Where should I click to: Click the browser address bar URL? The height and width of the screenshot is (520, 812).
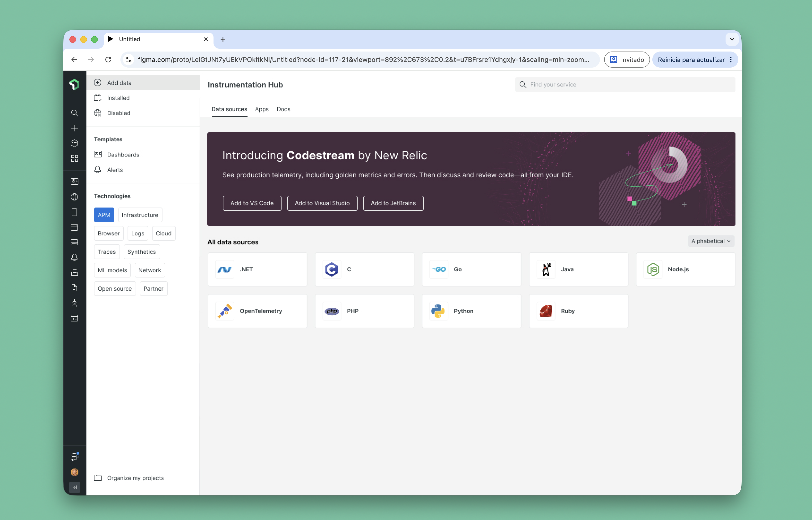click(363, 60)
